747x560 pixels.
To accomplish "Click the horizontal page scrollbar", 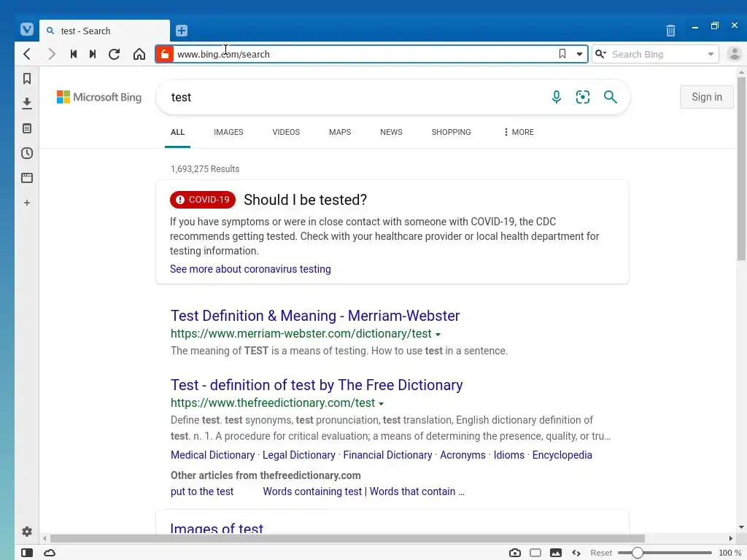I will pos(347,538).
